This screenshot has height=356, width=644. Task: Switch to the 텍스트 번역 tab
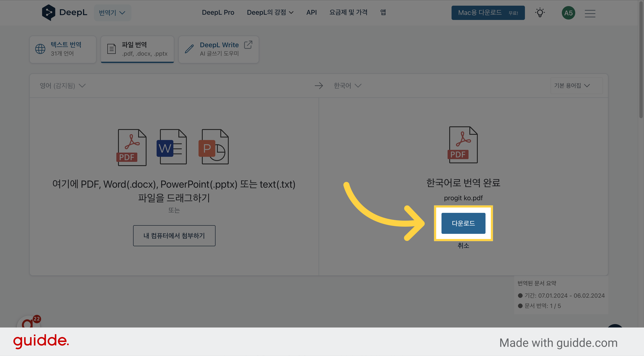point(63,49)
